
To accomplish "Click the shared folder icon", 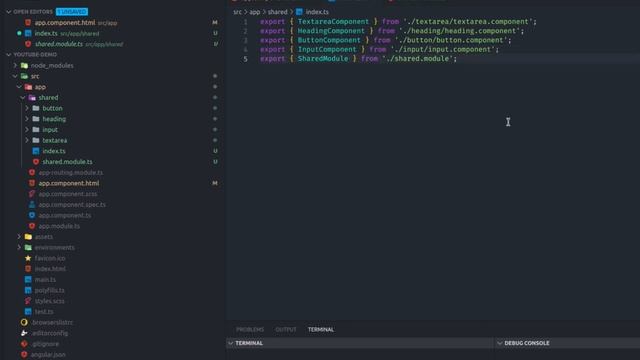I will tap(32, 98).
